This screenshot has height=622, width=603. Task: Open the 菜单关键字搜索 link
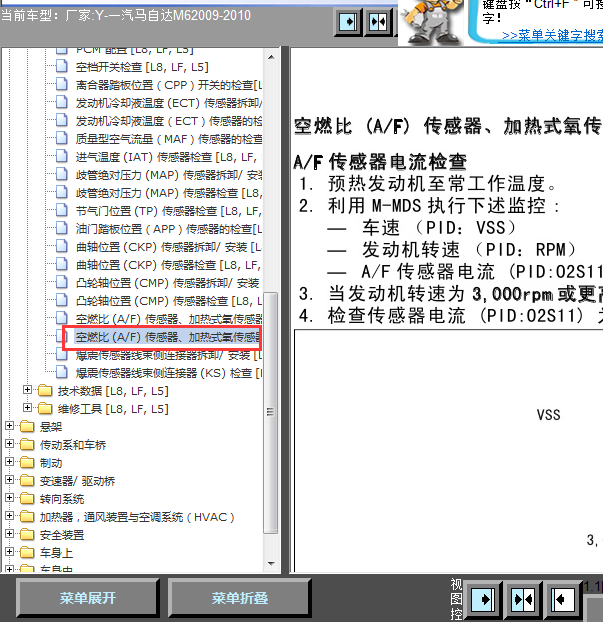[552, 35]
